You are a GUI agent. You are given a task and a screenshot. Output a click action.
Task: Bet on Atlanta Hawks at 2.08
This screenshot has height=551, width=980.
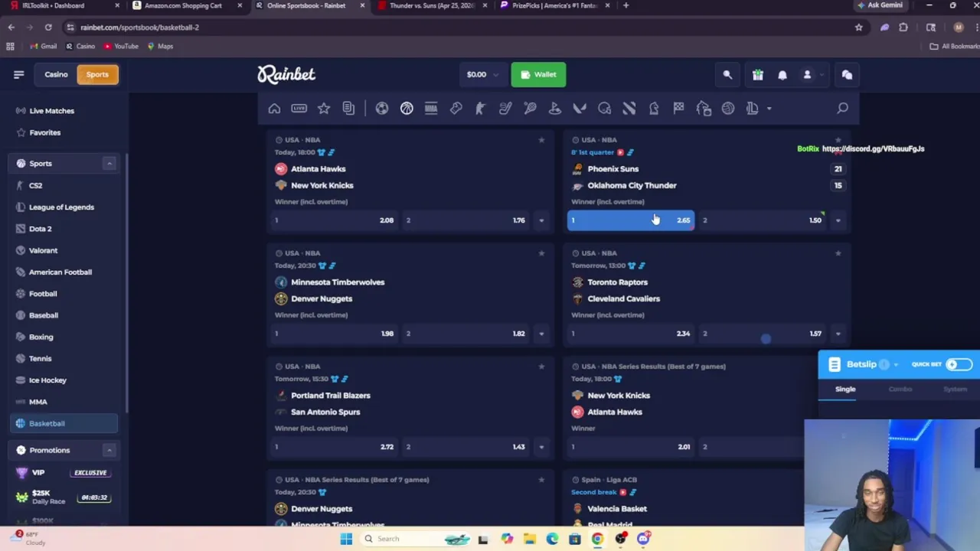point(334,220)
